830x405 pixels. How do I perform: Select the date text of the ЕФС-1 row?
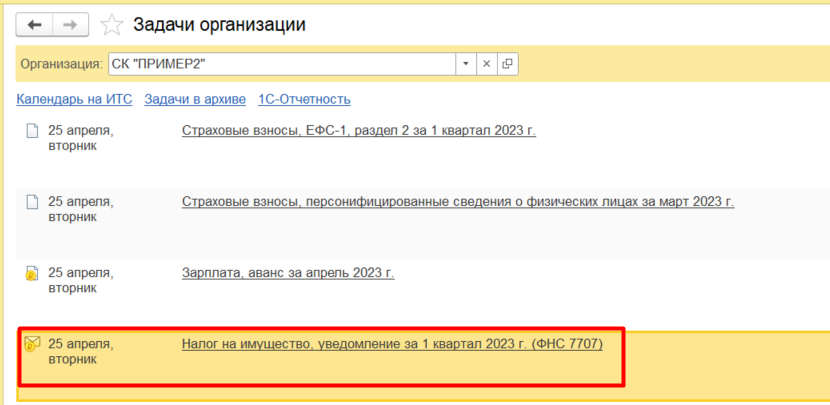click(80, 138)
